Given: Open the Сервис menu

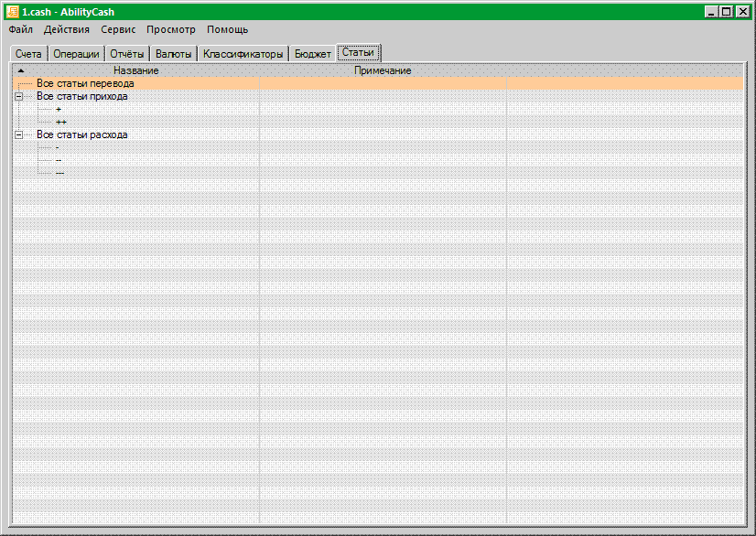Looking at the screenshot, I should (x=118, y=29).
